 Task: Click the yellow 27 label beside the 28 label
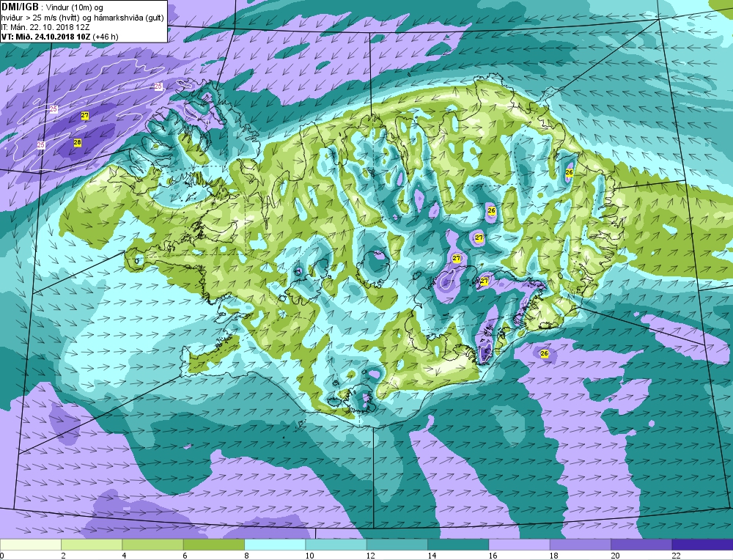[84, 116]
